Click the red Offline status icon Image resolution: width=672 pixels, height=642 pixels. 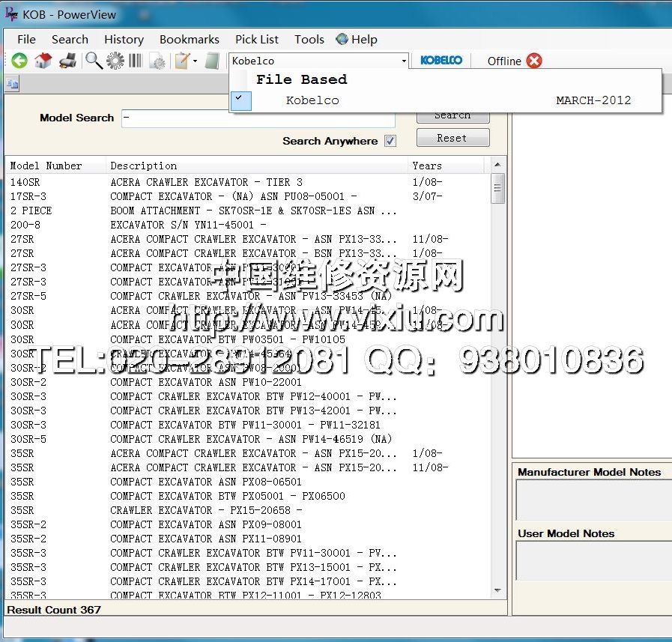pyautogui.click(x=534, y=61)
